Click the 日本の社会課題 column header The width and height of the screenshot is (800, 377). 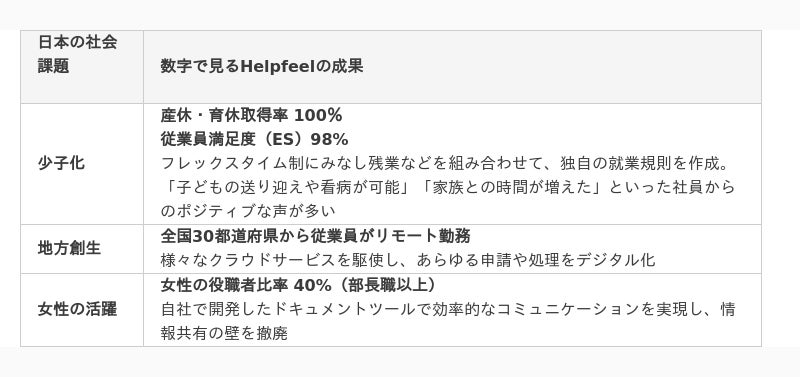pyautogui.click(x=78, y=54)
